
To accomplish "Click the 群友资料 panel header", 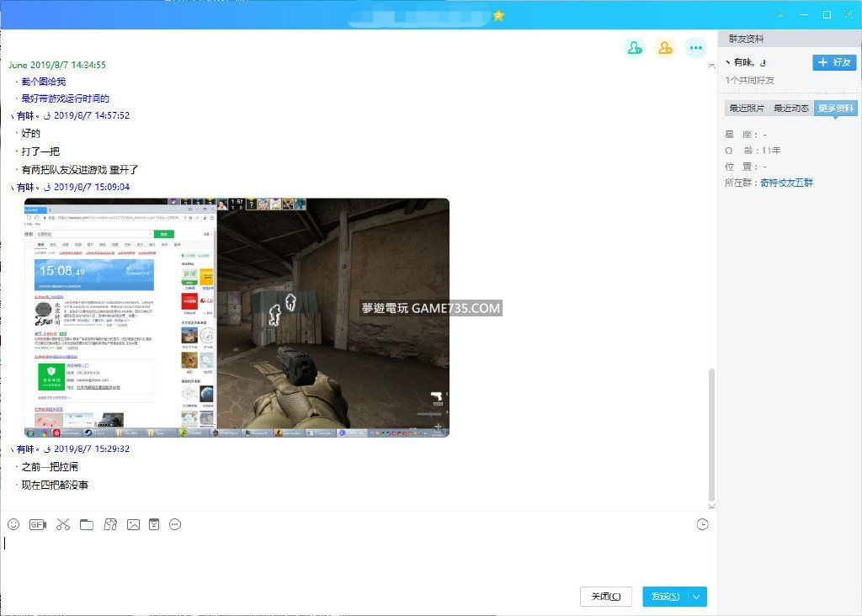I will 790,39.
